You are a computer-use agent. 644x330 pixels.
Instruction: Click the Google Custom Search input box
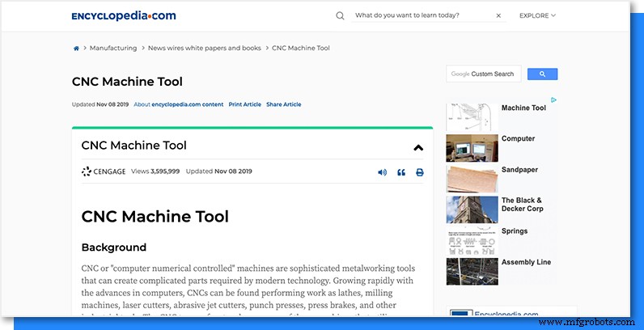point(484,74)
